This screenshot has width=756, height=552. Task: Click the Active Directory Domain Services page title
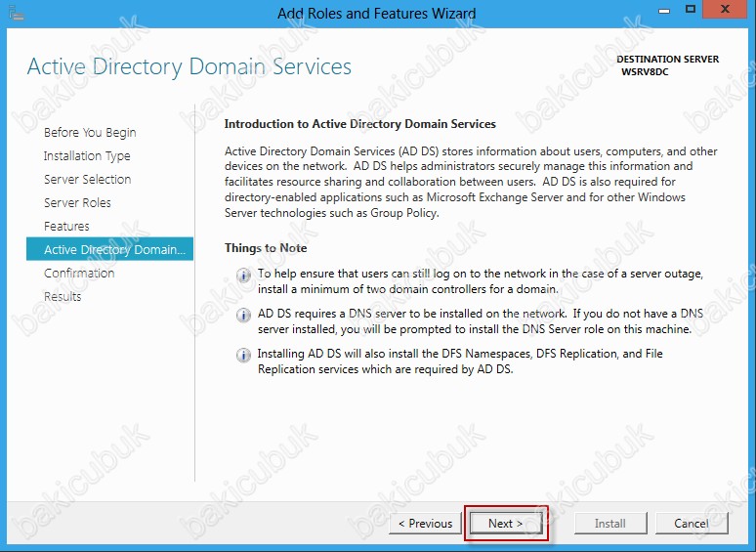(x=189, y=66)
